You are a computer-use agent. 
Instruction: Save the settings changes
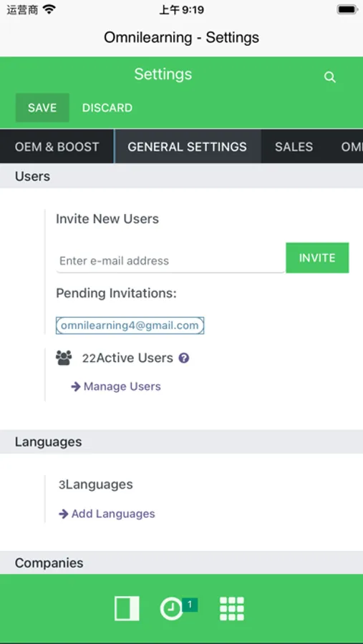(x=42, y=107)
